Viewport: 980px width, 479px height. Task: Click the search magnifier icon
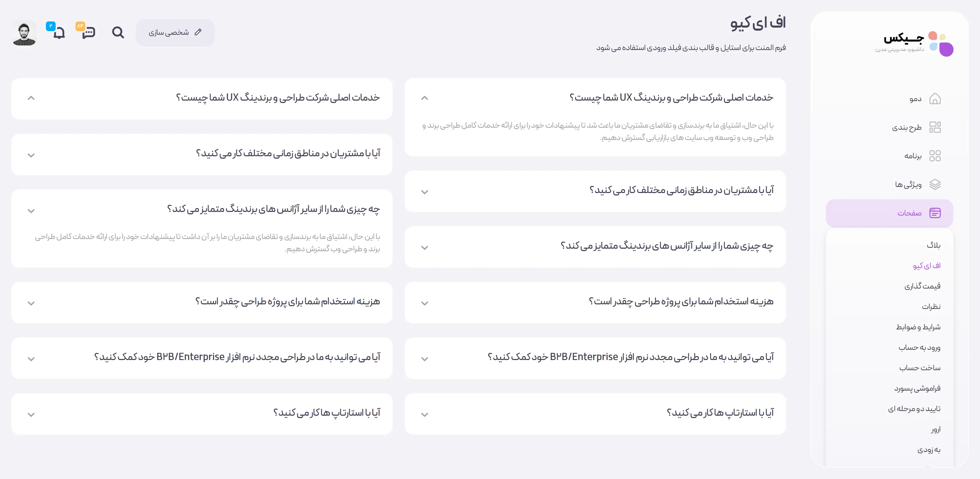tap(118, 32)
